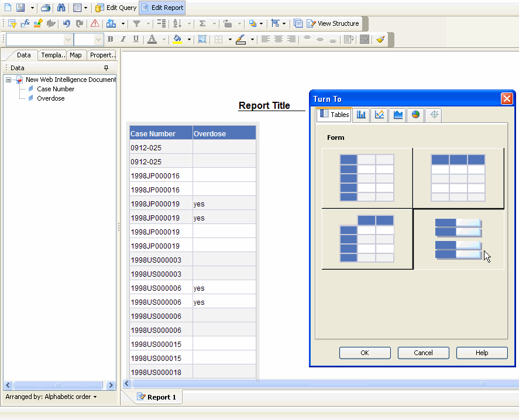Click the duplicate report pages icon

click(298, 23)
